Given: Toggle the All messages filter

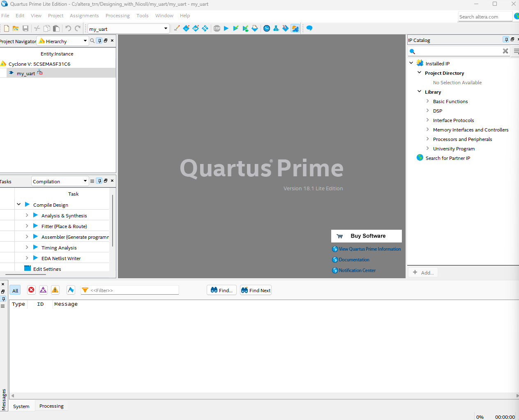Looking at the screenshot, I should coord(15,290).
